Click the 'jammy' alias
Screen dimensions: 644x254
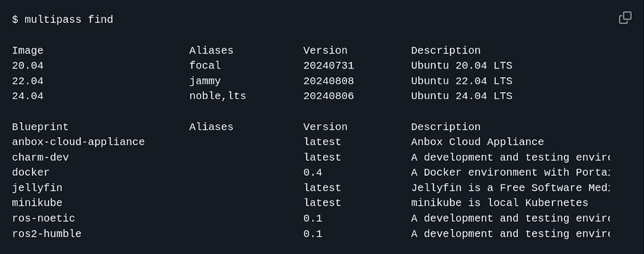coord(205,81)
